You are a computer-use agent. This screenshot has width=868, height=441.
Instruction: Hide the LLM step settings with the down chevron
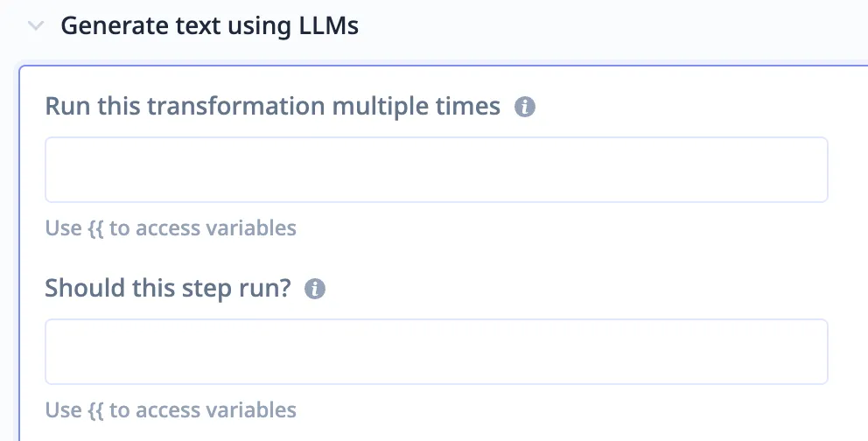tap(35, 26)
